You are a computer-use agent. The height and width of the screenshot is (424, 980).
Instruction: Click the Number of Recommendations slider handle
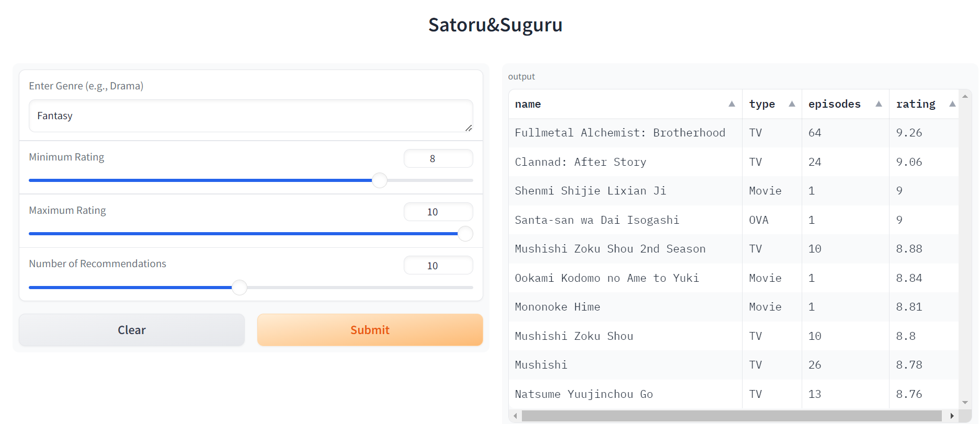pos(240,288)
